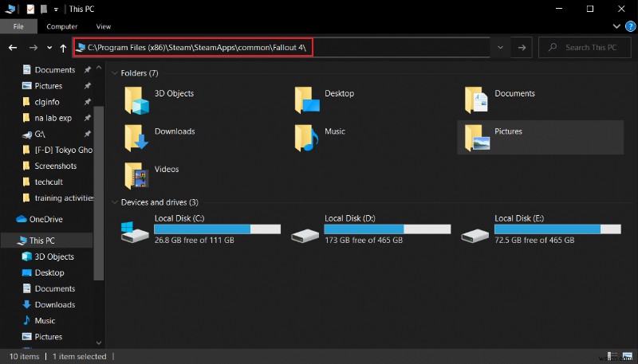
Task: Click "72.5 GB free of 465 GB" text
Action: pyautogui.click(x=534, y=240)
